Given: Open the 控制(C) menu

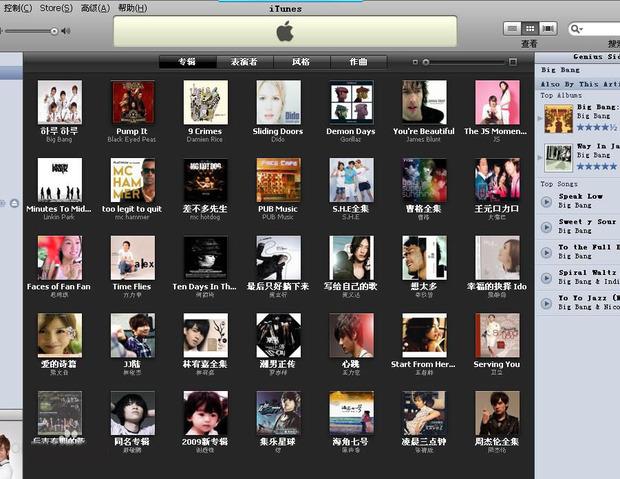Looking at the screenshot, I should click(16, 8).
